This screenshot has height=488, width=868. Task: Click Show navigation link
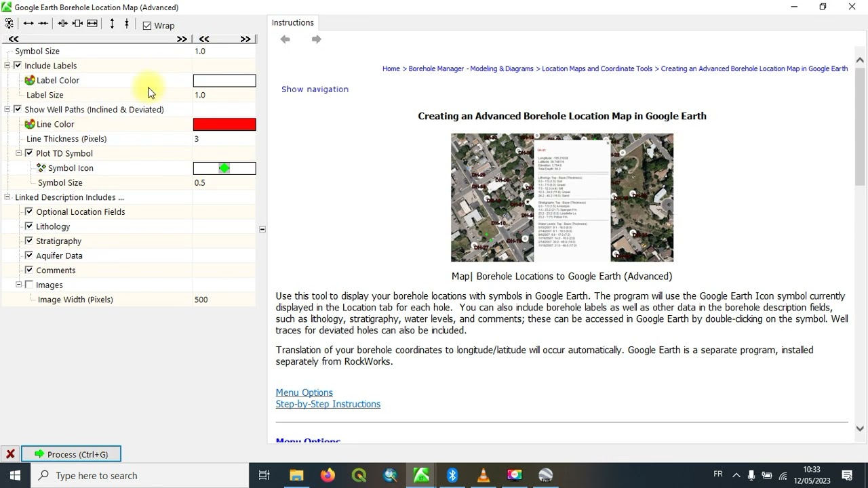(315, 89)
